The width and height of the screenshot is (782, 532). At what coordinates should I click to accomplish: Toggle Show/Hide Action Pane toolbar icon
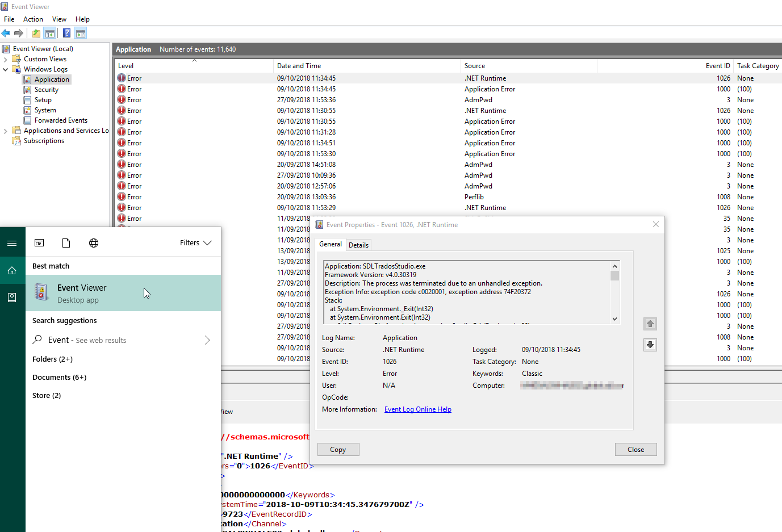pyautogui.click(x=81, y=33)
